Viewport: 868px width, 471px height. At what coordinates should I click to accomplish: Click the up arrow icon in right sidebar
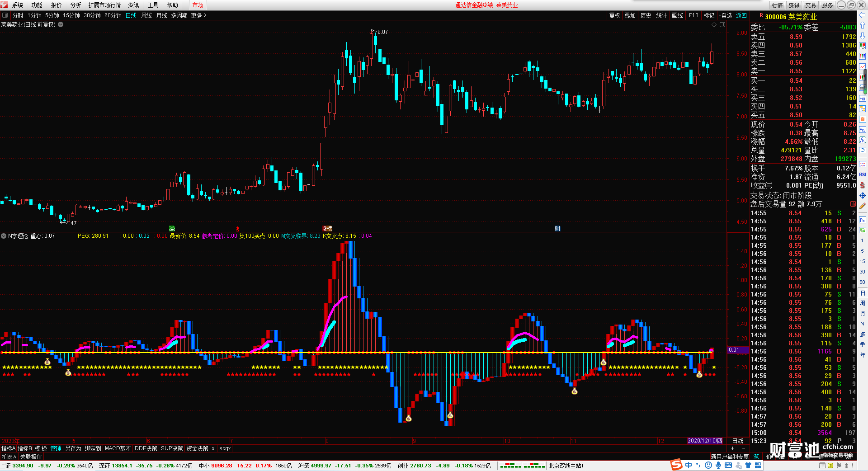click(x=863, y=25)
